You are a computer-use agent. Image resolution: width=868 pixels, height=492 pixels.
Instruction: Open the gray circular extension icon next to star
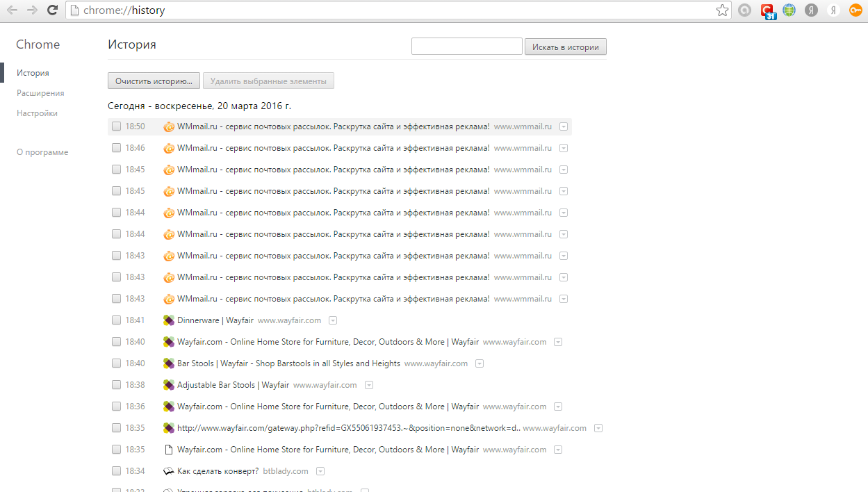tap(744, 10)
